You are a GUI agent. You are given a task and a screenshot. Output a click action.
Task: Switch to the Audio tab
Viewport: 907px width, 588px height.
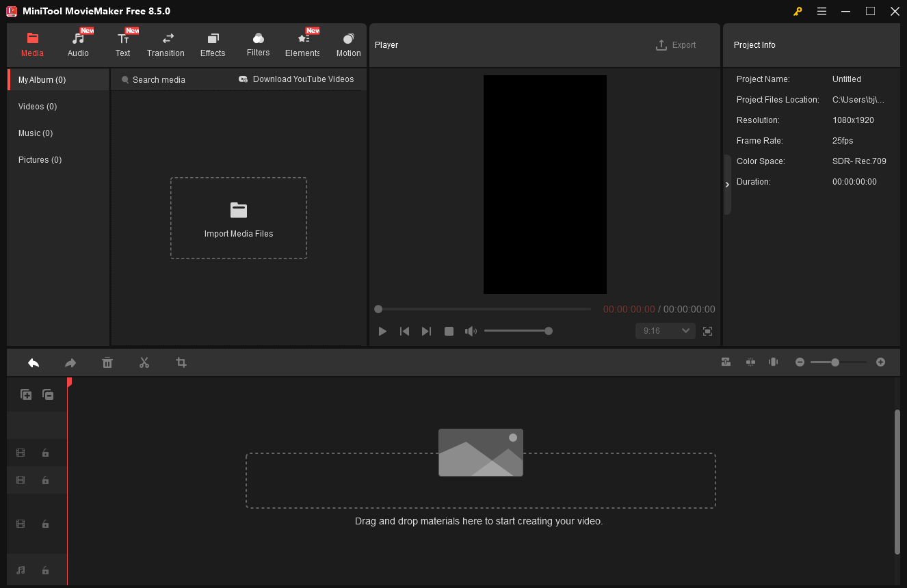pyautogui.click(x=77, y=43)
